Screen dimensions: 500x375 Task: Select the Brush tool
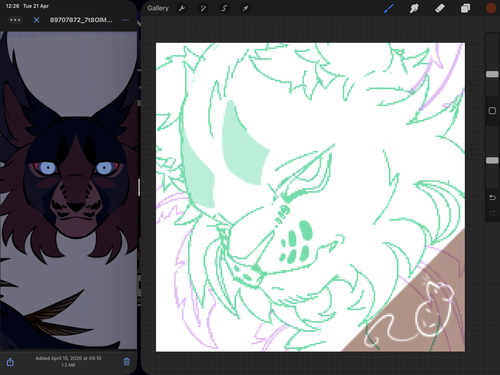[389, 8]
